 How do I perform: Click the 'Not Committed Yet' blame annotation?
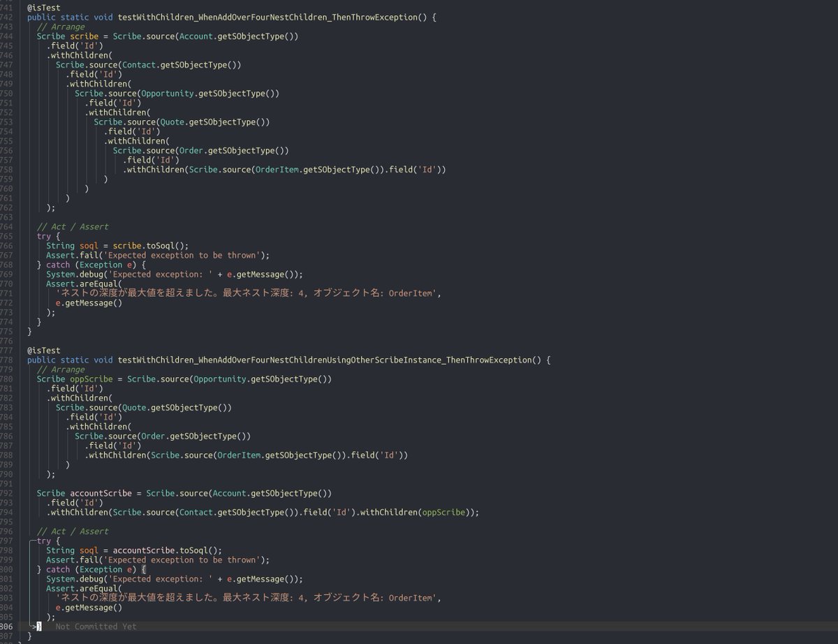(x=96, y=627)
